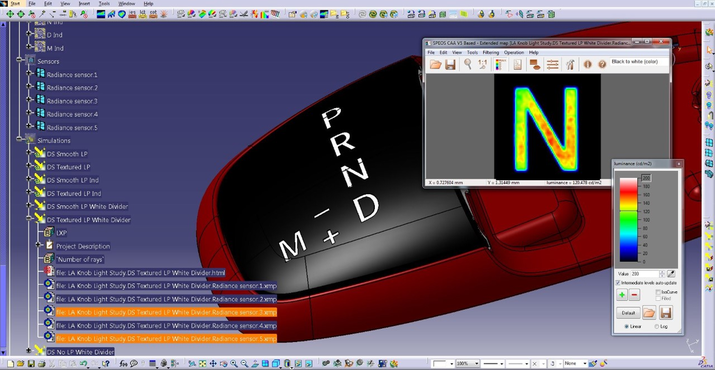The height and width of the screenshot is (370, 715).
Task: Toggle Intermediate levels auto-update checkbox
Action: pyautogui.click(x=618, y=283)
